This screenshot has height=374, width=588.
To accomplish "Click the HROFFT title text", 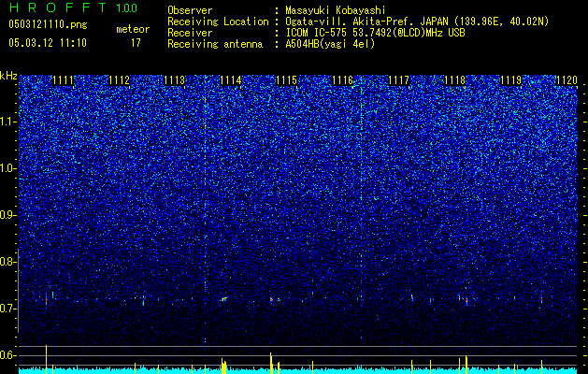I will pyautogui.click(x=58, y=7).
